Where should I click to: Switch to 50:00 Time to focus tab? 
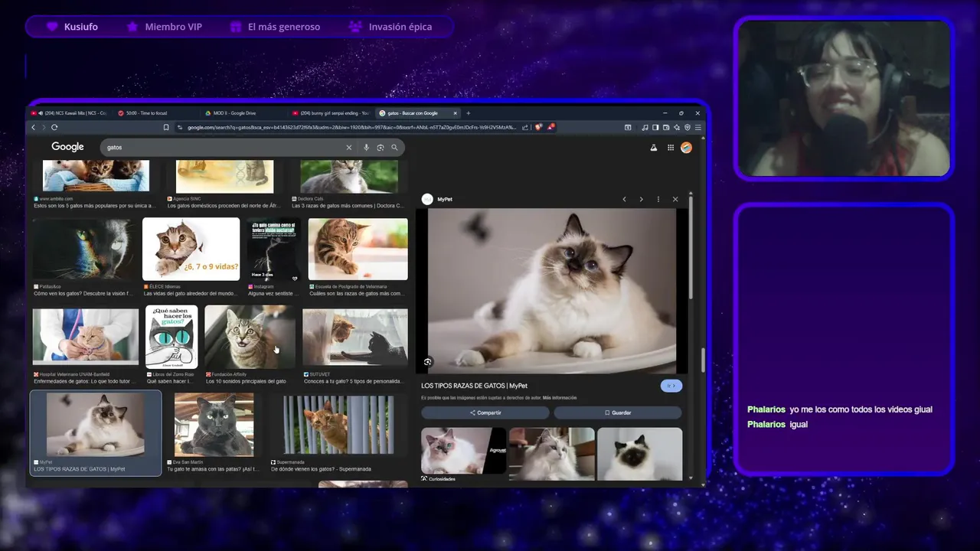[156, 113]
